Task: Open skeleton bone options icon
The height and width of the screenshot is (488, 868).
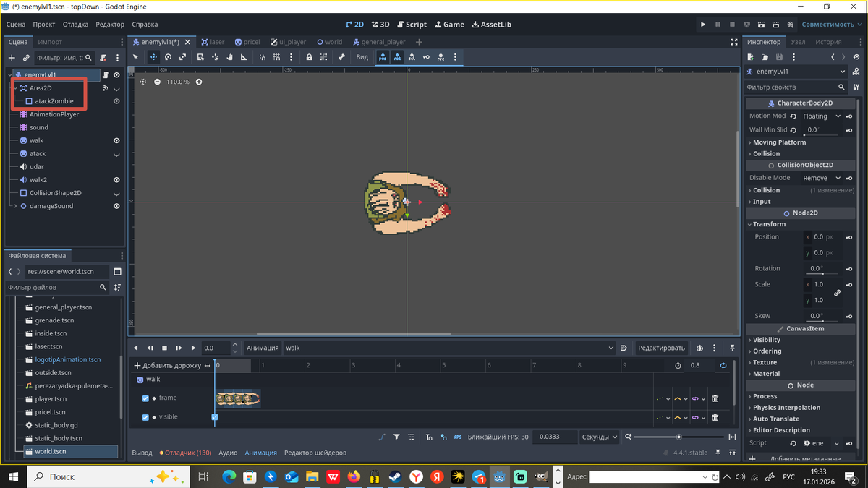Action: click(341, 57)
